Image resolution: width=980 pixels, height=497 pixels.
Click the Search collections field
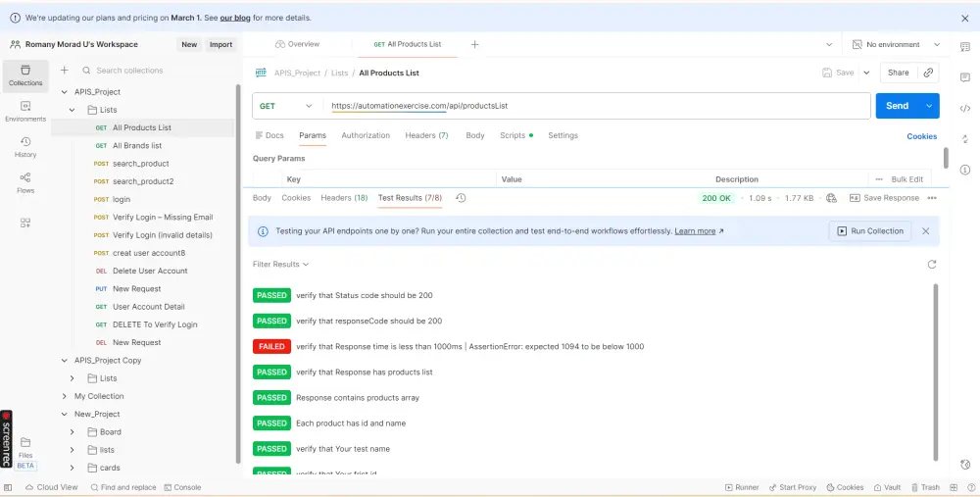(156, 71)
